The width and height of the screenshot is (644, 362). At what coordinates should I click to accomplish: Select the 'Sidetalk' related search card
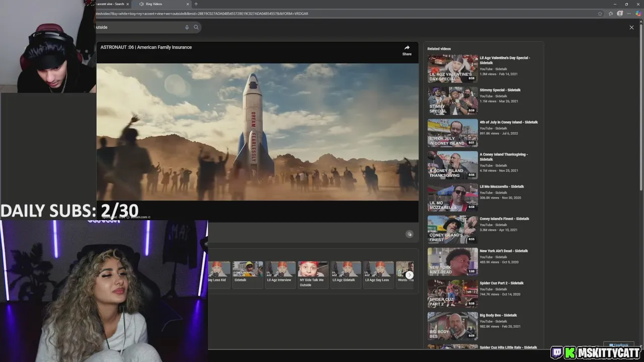(x=248, y=275)
